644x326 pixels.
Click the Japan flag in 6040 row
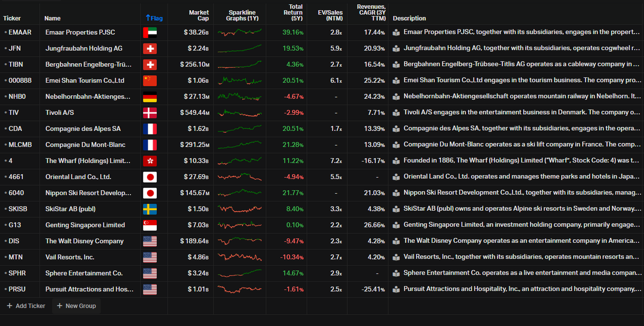tap(150, 193)
